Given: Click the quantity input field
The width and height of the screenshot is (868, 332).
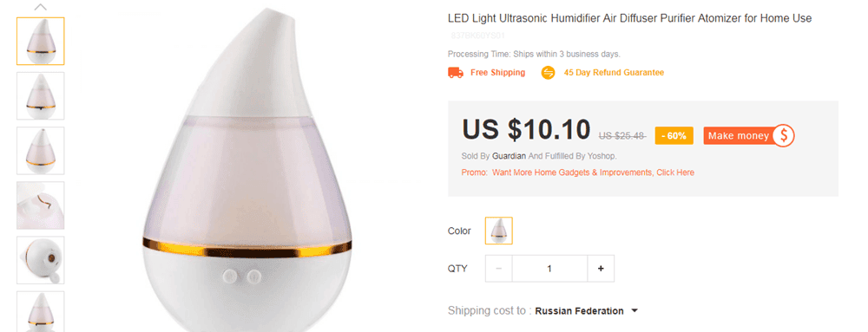Looking at the screenshot, I should (x=549, y=269).
